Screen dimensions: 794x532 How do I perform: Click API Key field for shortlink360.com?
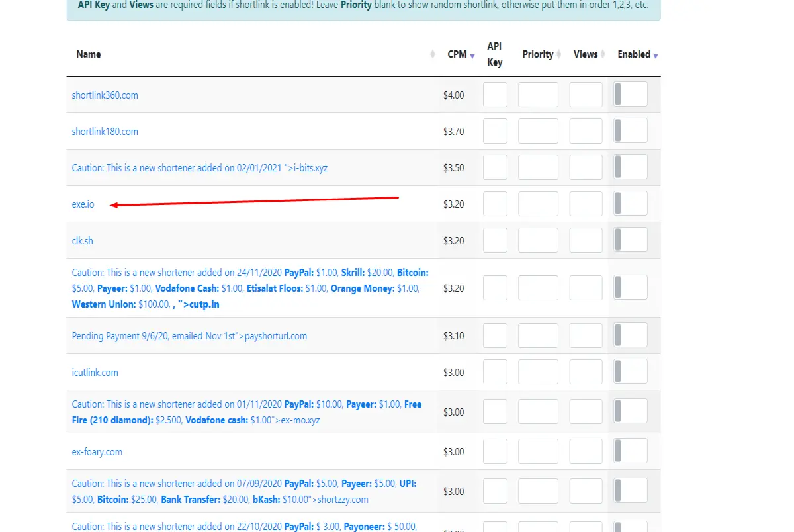pos(495,95)
